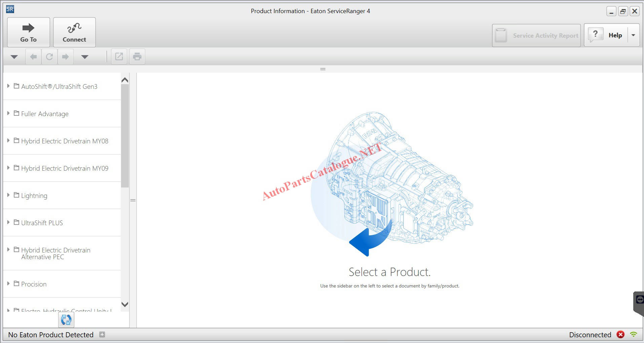Viewport: 644px width, 343px height.
Task: Click the Go To arrow button
Action: pyautogui.click(x=29, y=32)
